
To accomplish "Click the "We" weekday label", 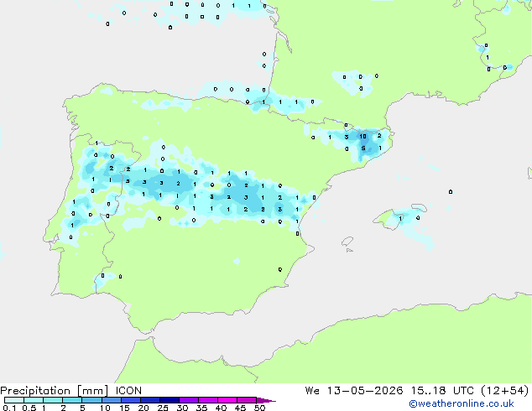I will point(312,391).
